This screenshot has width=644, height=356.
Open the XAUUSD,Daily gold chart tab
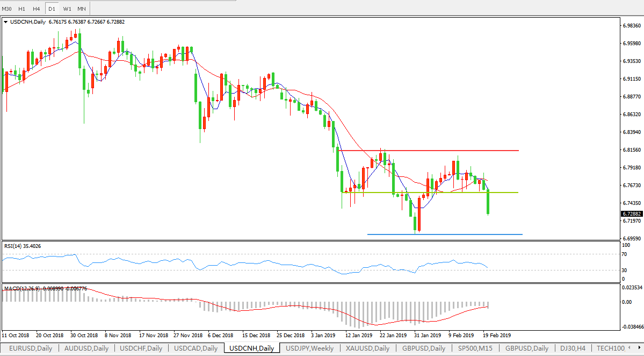(x=367, y=348)
